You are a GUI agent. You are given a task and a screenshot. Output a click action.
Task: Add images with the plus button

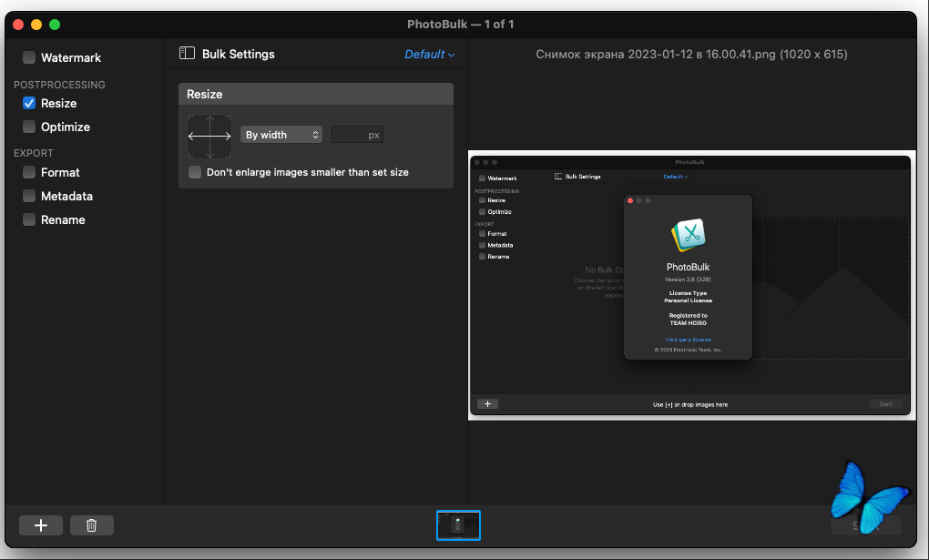[41, 525]
